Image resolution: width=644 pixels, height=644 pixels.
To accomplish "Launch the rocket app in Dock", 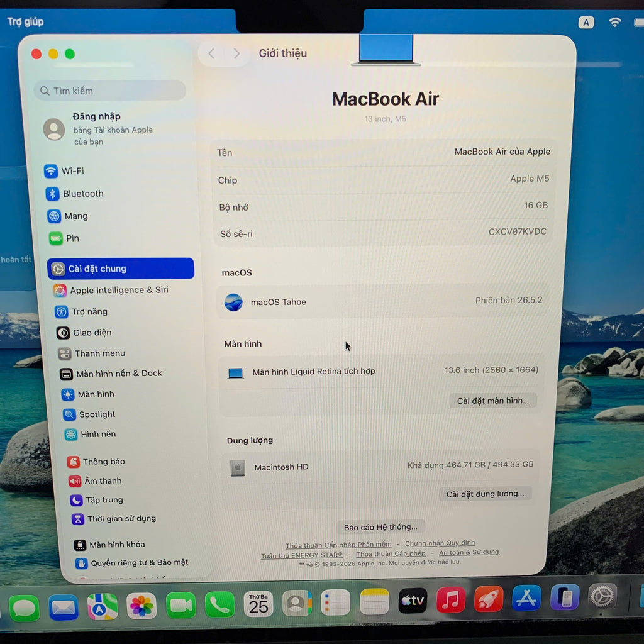I will tap(489, 599).
